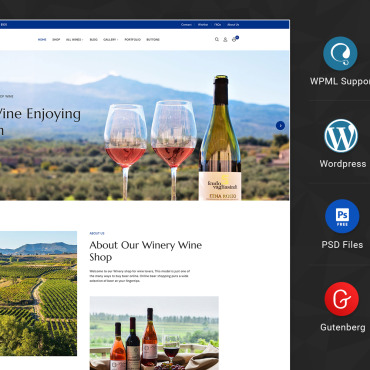
Task: Click the red Gutenberg icon
Action: tap(342, 299)
